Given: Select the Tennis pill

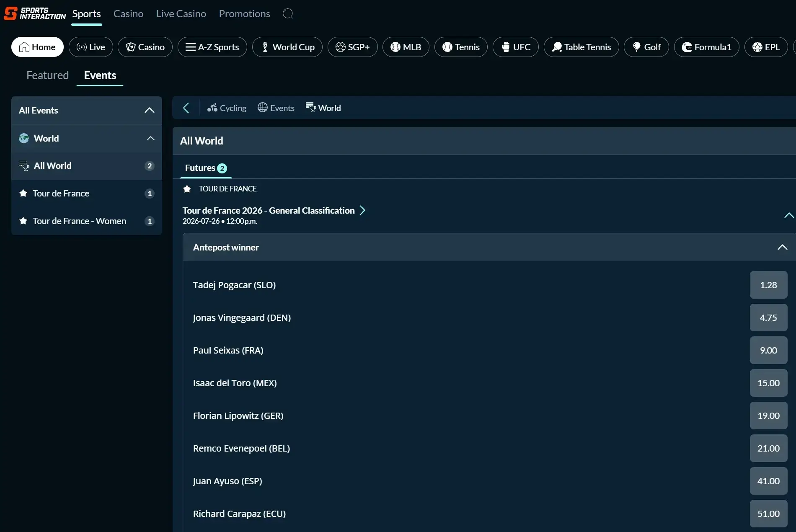Looking at the screenshot, I should pyautogui.click(x=461, y=47).
